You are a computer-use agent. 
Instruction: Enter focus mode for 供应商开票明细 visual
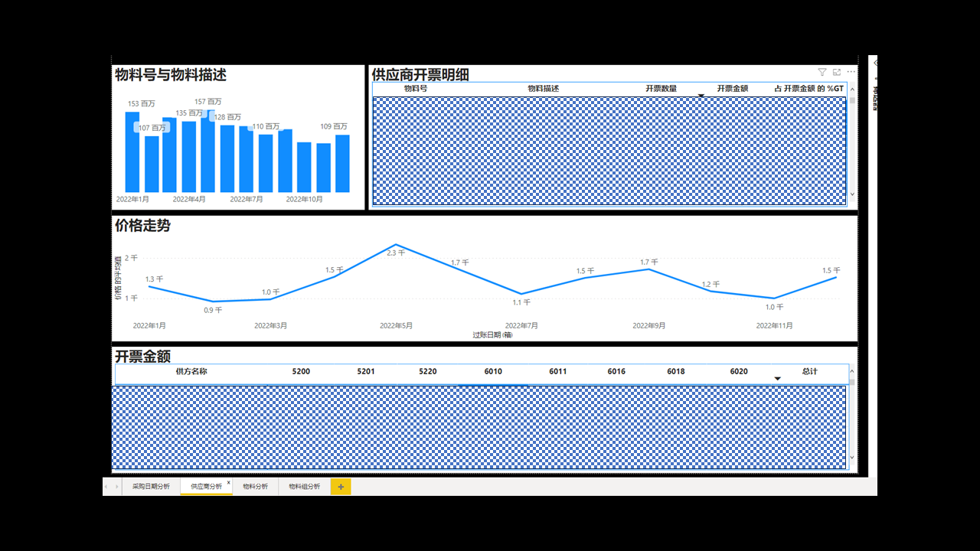837,72
